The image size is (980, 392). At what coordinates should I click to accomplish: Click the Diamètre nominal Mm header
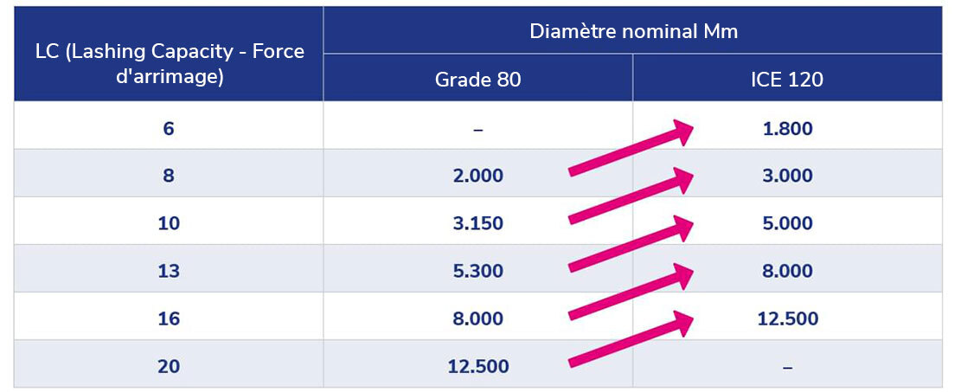[634, 31]
